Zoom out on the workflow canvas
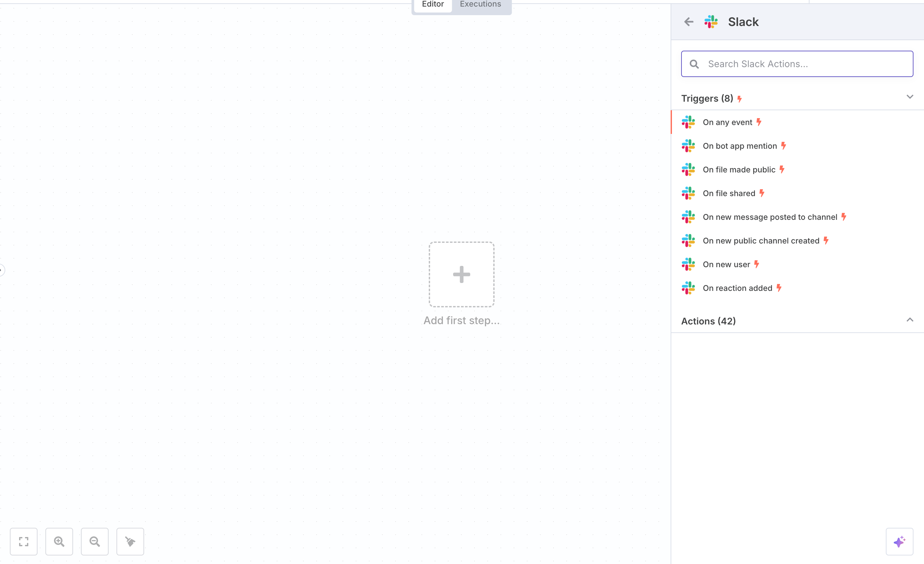This screenshot has height=564, width=924. (94, 541)
